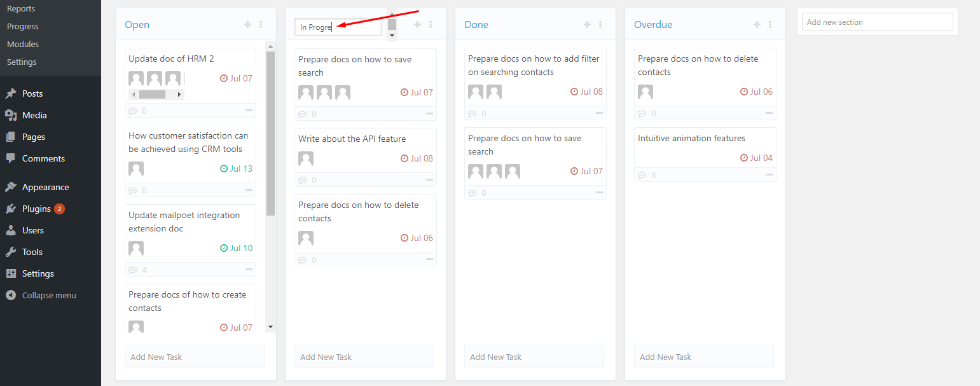
Task: Open the Appearance brush icon in sidebar
Action: 11,187
